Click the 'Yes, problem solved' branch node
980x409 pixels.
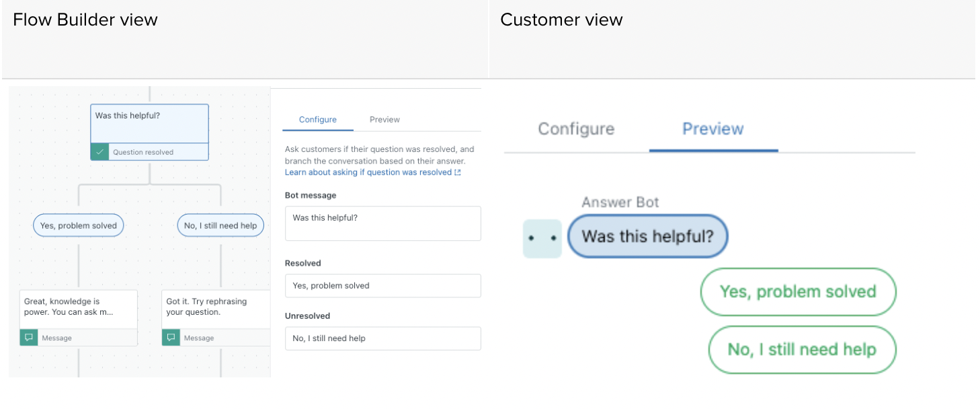(78, 225)
